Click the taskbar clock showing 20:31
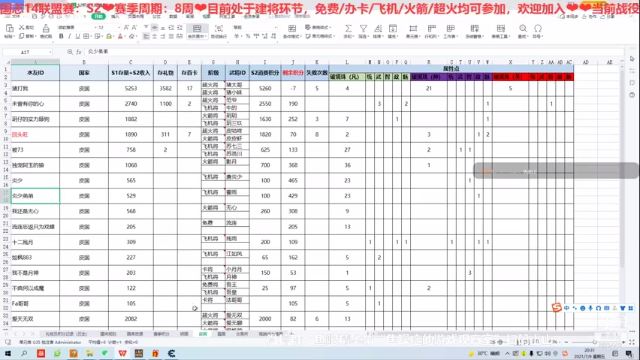Screen dimensions: 640x360 589,353
